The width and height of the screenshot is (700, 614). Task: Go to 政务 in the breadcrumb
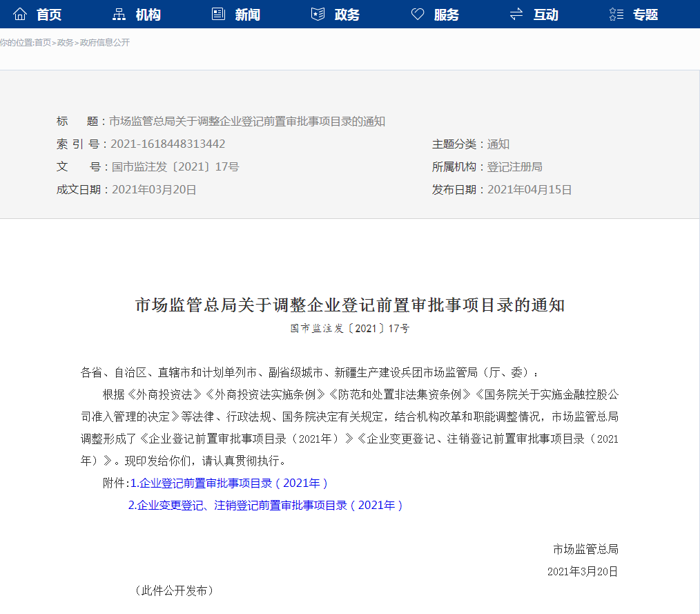(65, 42)
